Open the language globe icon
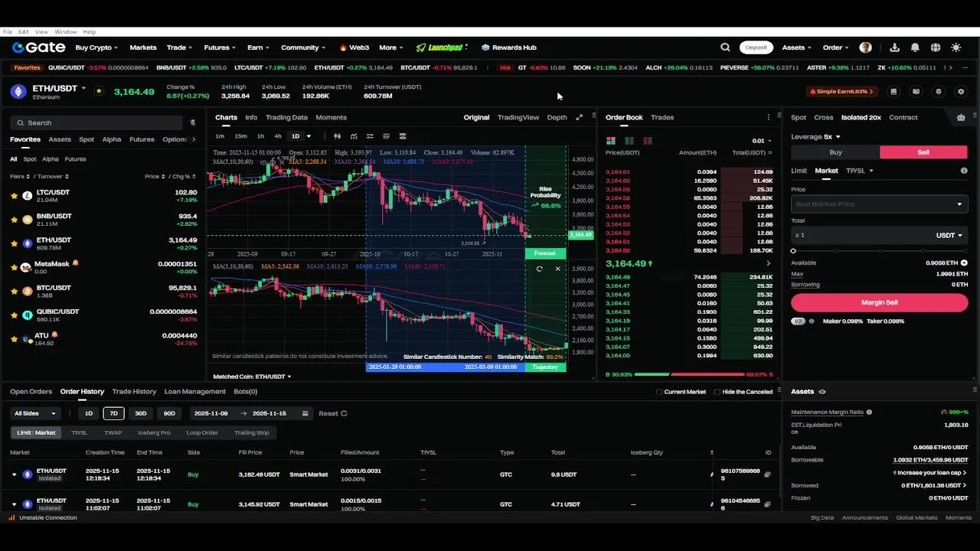 [x=936, y=47]
